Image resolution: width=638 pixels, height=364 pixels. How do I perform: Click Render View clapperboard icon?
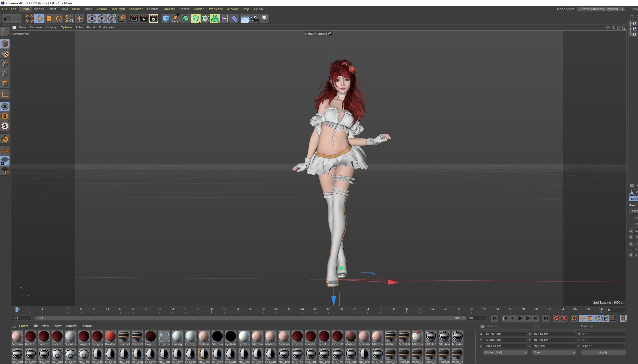tap(134, 19)
